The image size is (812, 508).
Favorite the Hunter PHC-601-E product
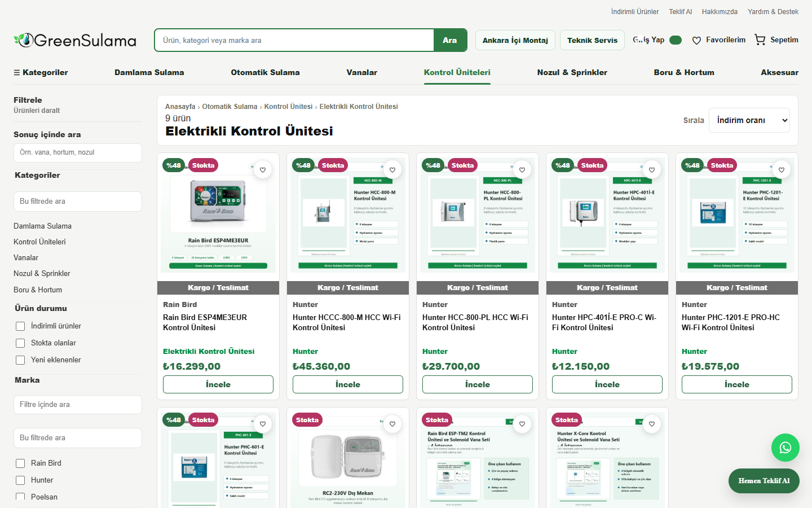click(x=263, y=424)
